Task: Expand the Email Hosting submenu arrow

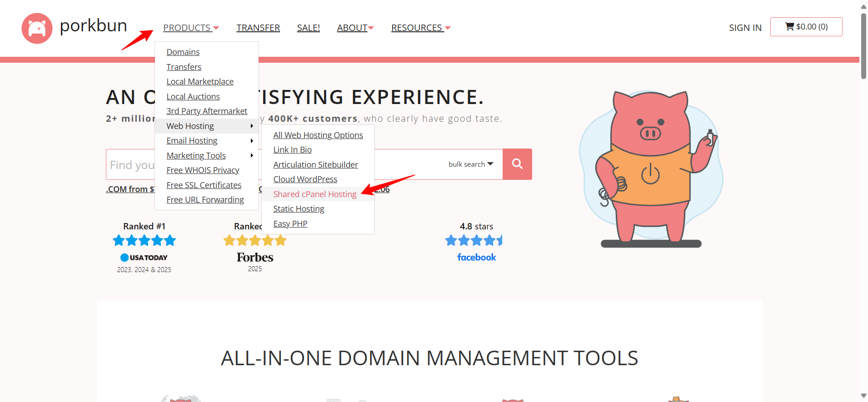Action: click(252, 141)
